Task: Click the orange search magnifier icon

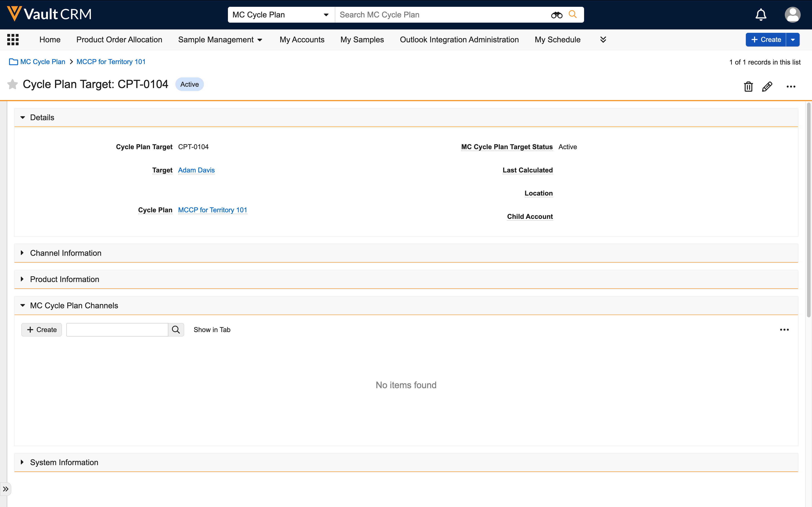Action: coord(573,14)
